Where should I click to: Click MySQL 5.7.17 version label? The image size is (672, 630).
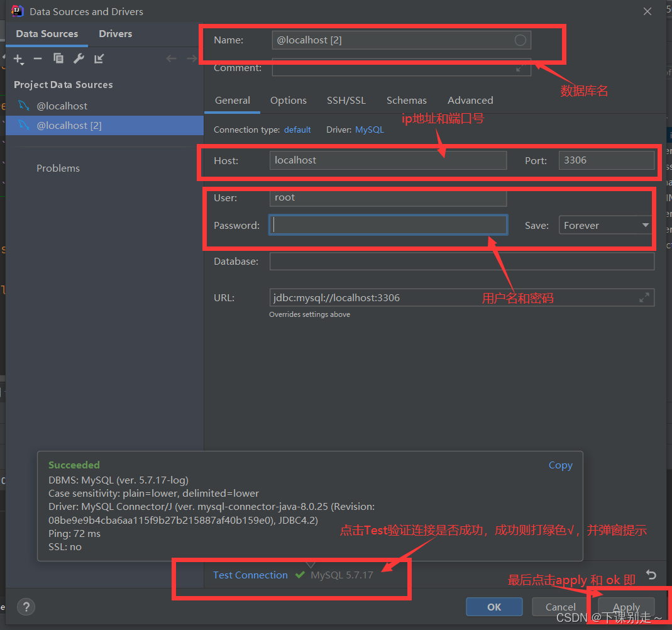tap(341, 575)
